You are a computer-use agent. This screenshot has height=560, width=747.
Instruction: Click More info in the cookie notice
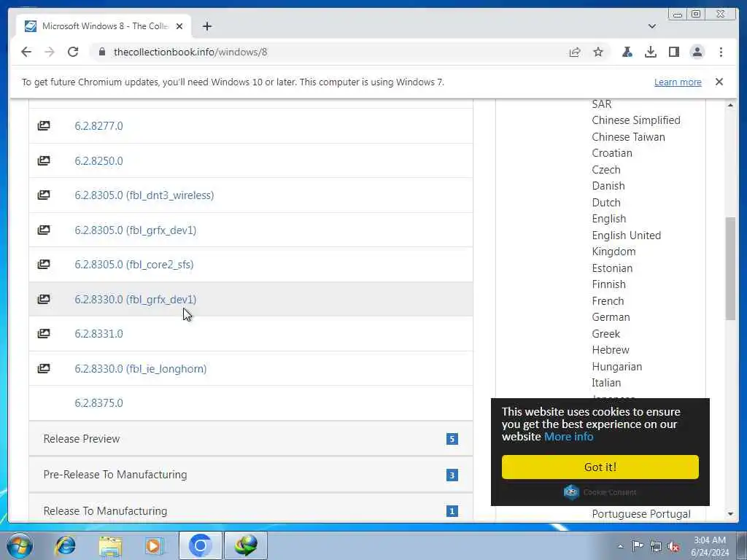click(x=569, y=437)
